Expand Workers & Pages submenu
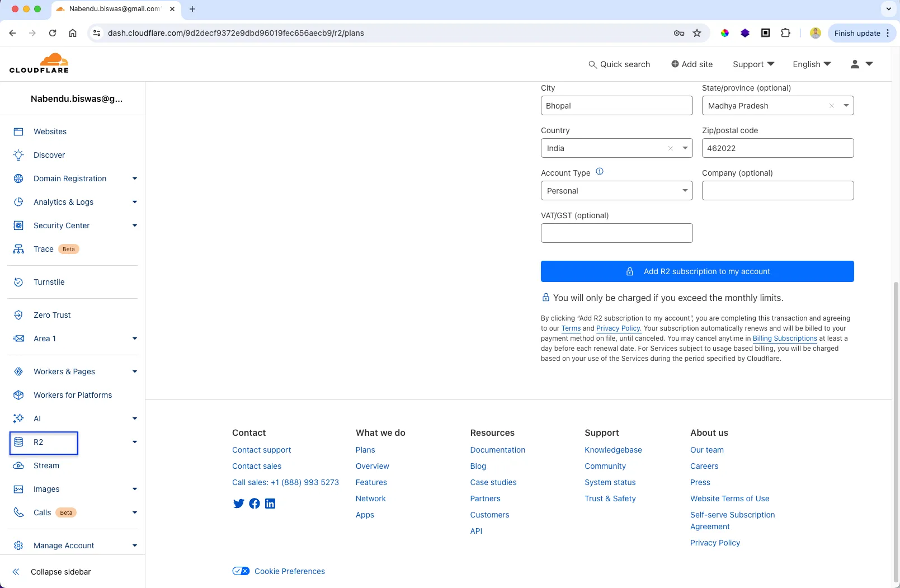 [x=135, y=371]
